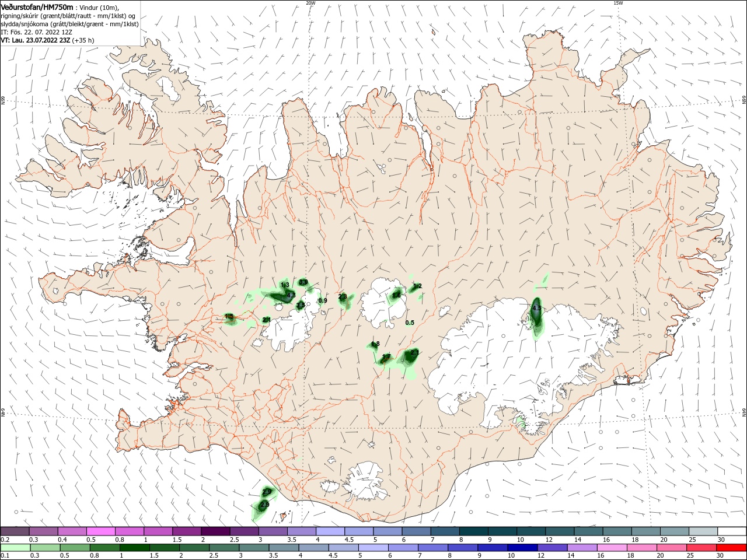Click the 64N latitude label on right edge
This screenshot has width=747, height=560.
click(744, 412)
